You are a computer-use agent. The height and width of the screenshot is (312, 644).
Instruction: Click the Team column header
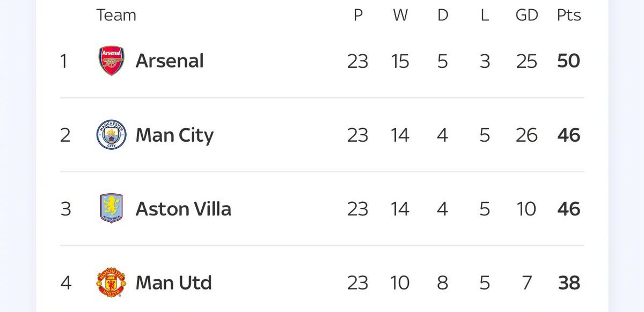[x=116, y=15]
